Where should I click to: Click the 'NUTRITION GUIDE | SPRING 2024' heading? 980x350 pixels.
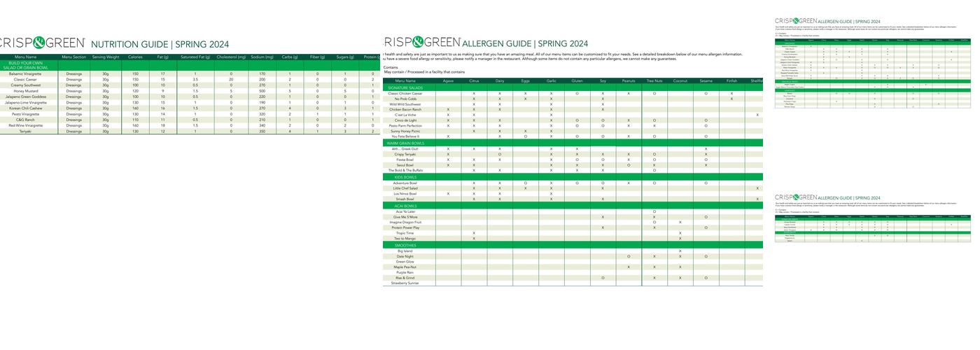[x=160, y=44]
